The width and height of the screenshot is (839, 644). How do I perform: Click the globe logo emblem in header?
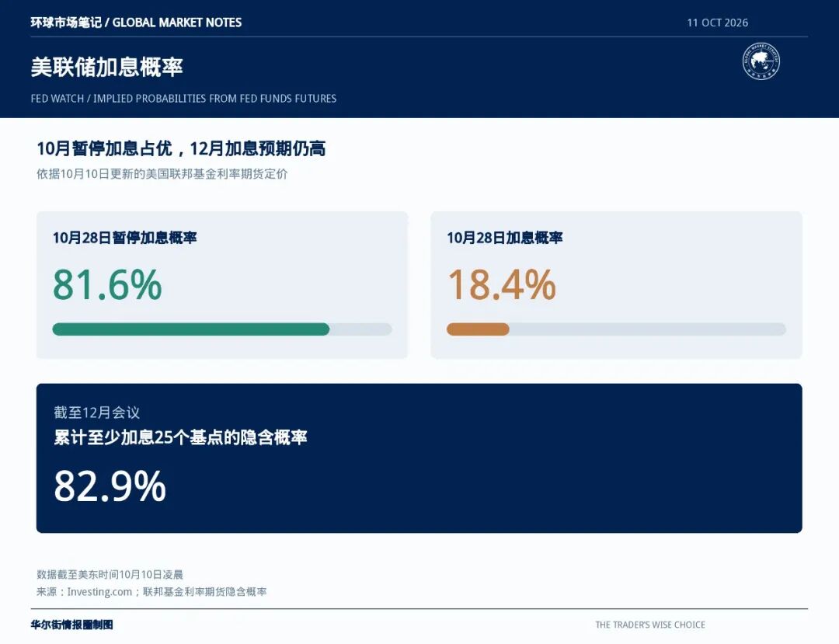[761, 61]
